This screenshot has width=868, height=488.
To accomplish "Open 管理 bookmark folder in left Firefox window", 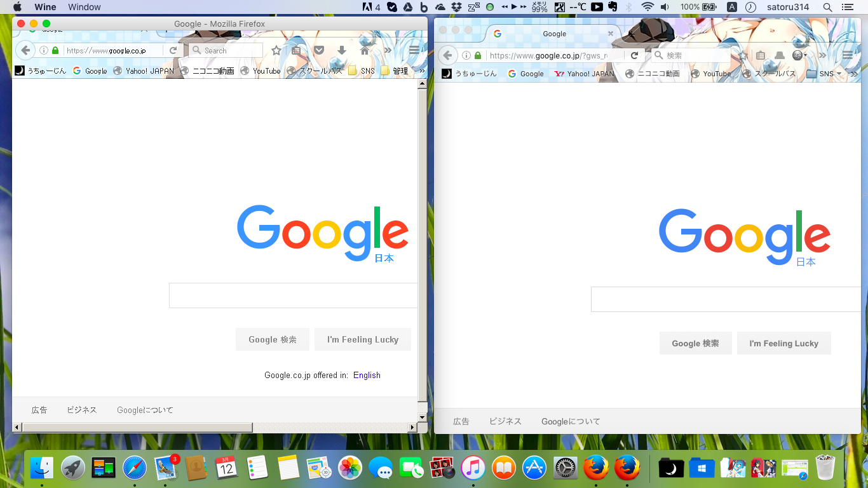I will pos(395,71).
